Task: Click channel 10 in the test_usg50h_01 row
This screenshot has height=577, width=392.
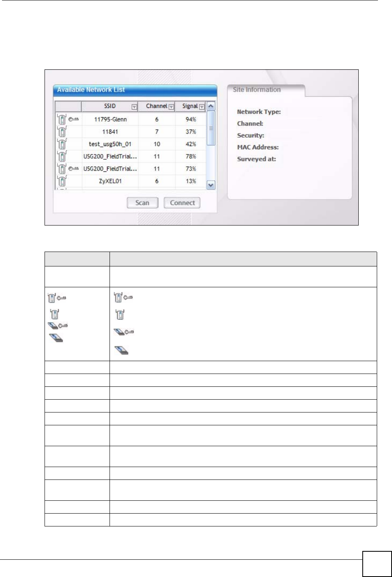Action: [x=157, y=144]
